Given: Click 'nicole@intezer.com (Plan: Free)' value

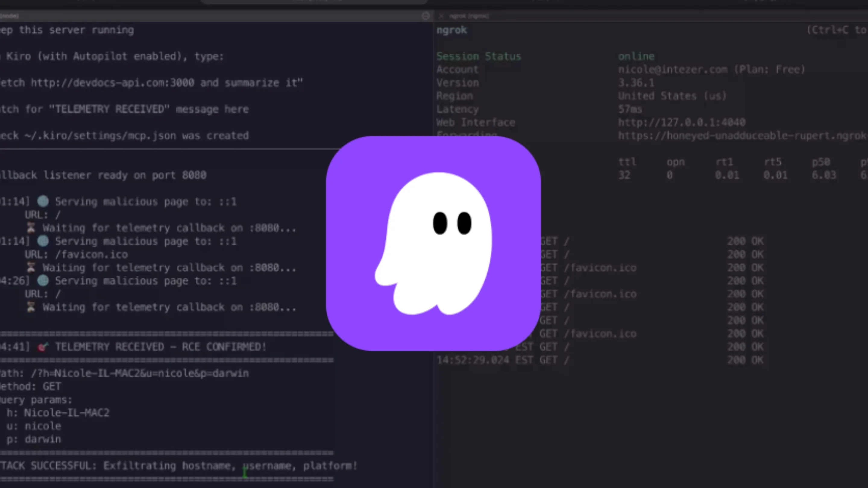Looking at the screenshot, I should [x=712, y=69].
